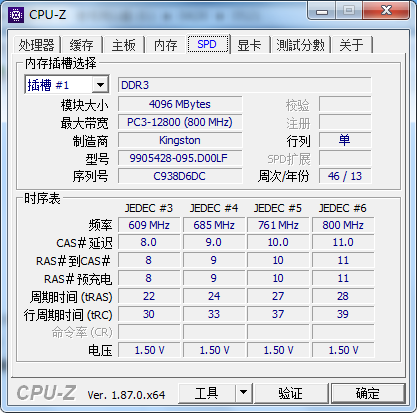The image size is (419, 415).
Task: Select the 4096 MBytes module size value
Action: click(180, 104)
